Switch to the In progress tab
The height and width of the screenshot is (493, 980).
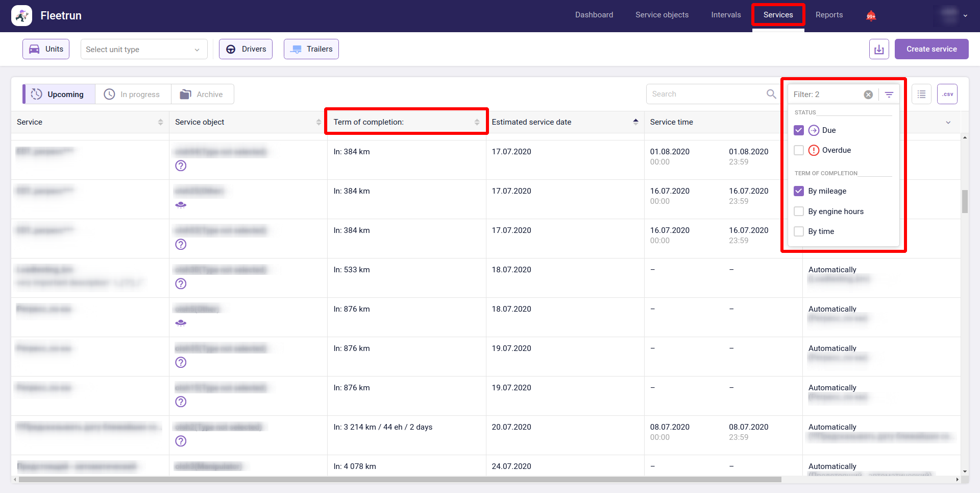[133, 95]
